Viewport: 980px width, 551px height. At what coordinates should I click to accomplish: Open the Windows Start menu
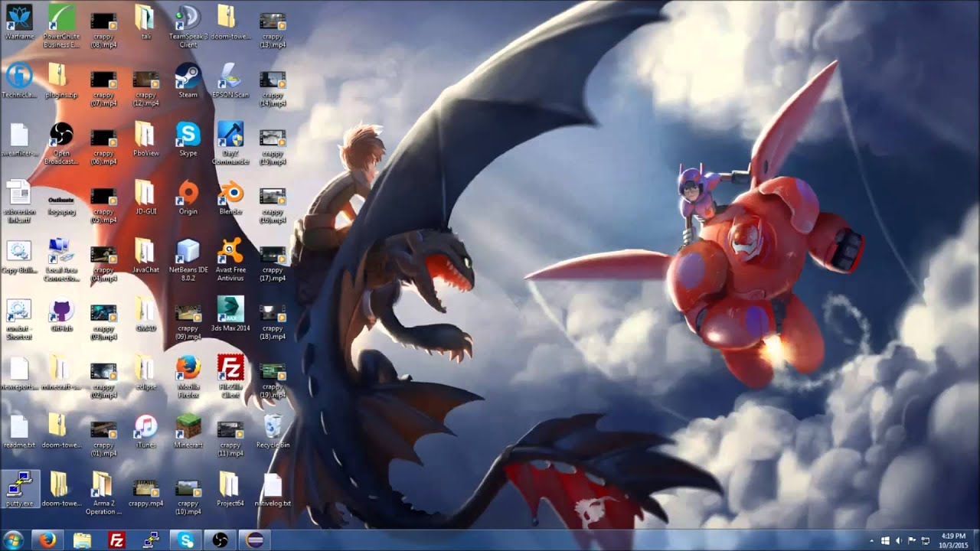point(14,540)
